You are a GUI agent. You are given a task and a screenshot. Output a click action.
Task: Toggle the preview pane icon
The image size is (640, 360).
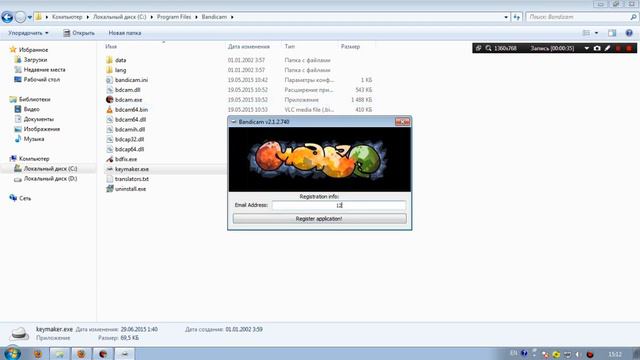(612, 33)
